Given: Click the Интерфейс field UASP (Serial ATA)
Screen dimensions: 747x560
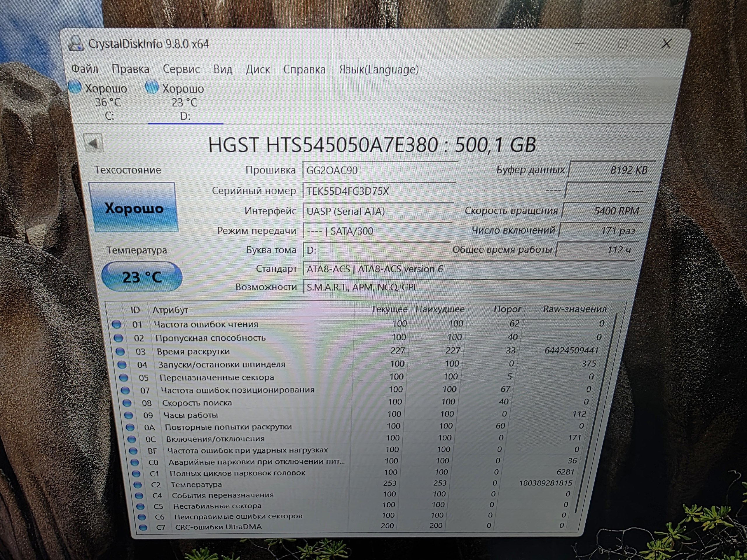Looking at the screenshot, I should point(378,211).
